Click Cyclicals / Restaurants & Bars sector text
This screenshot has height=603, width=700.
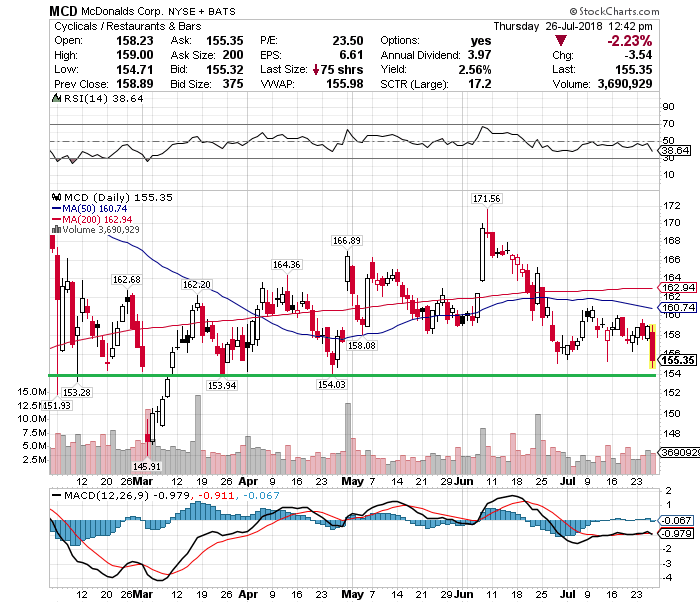(128, 26)
